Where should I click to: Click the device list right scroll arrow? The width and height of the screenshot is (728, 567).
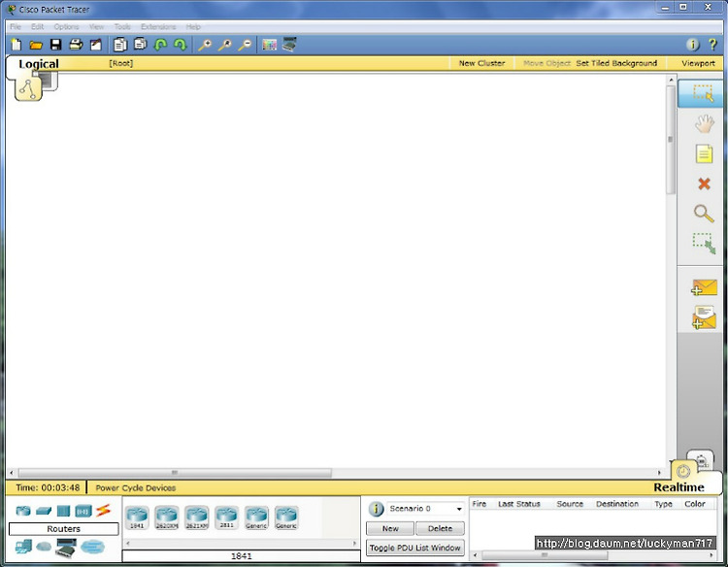pos(354,543)
